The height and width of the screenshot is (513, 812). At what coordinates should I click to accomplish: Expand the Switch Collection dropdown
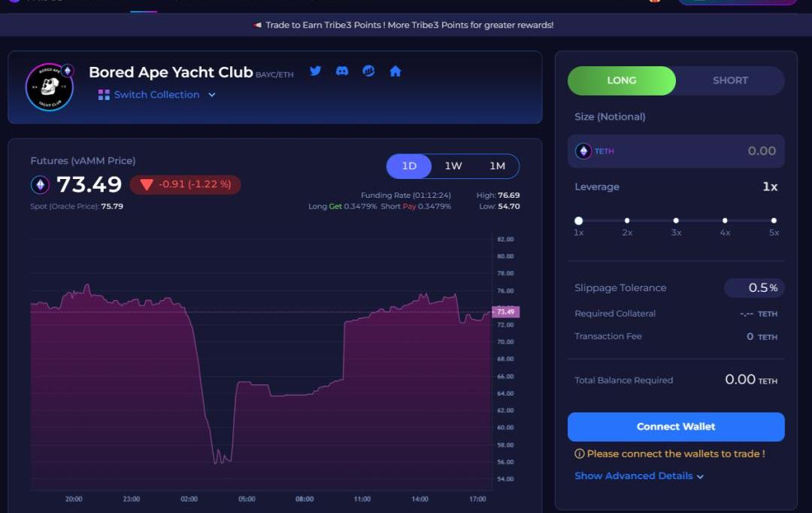coord(157,95)
